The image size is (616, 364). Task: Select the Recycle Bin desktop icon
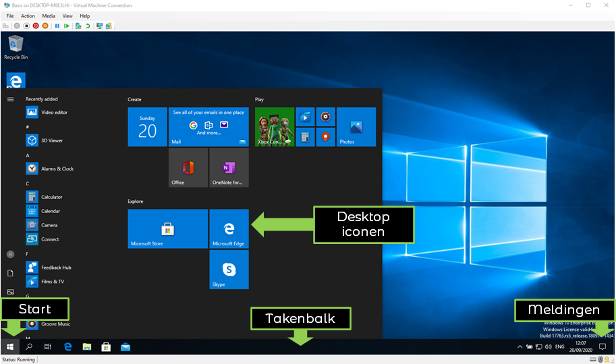coord(16,47)
